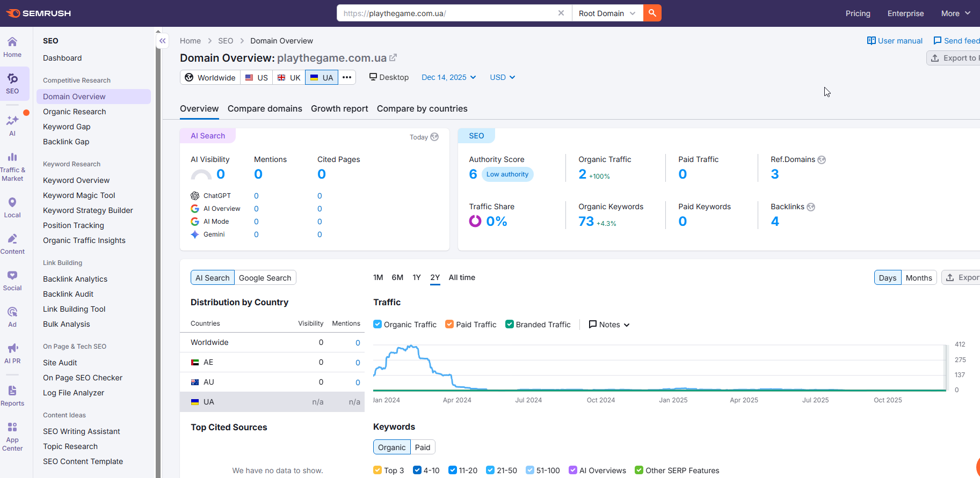The image size is (980, 478).
Task: Open the Root Domain dropdown
Action: pyautogui.click(x=607, y=13)
